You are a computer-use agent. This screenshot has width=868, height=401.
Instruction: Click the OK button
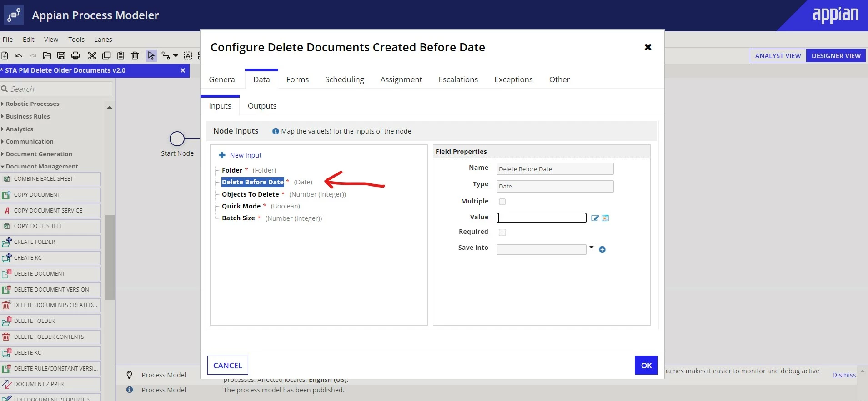(x=646, y=365)
